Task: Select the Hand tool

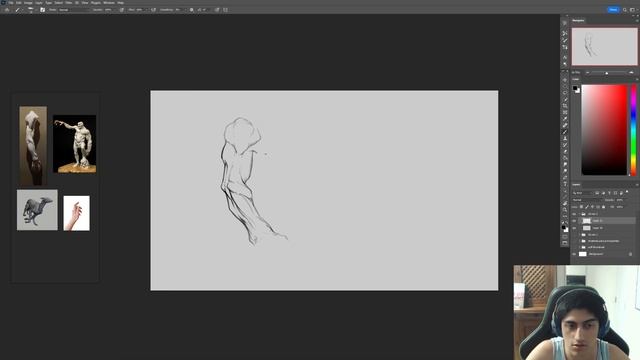Action: [x=565, y=203]
